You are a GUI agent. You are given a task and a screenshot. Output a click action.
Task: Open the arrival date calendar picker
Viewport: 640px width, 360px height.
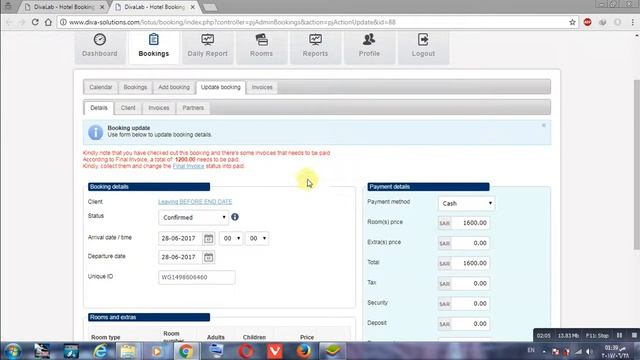(x=208, y=238)
